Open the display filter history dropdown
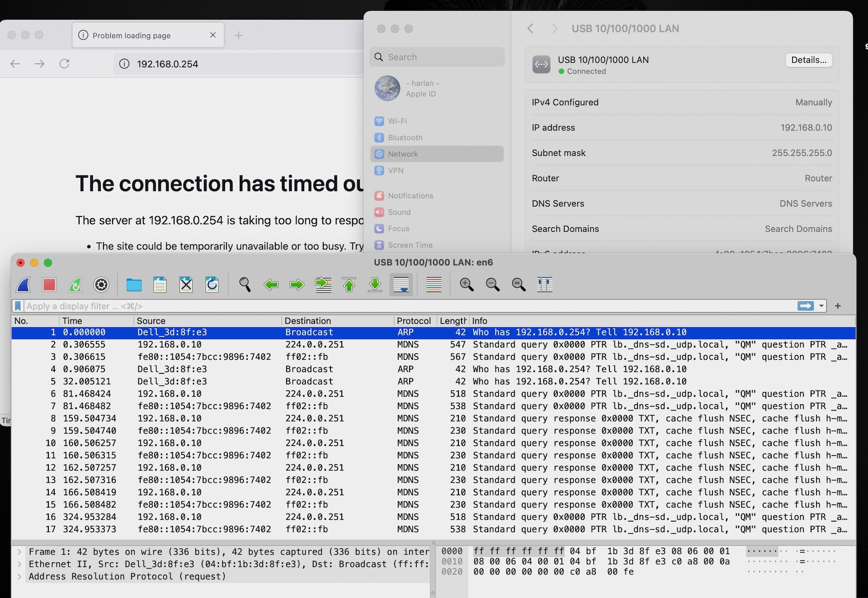868x598 pixels. click(821, 306)
